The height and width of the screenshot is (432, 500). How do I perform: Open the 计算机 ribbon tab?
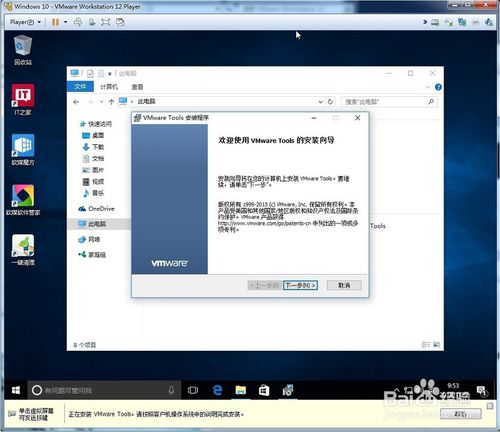[x=109, y=87]
